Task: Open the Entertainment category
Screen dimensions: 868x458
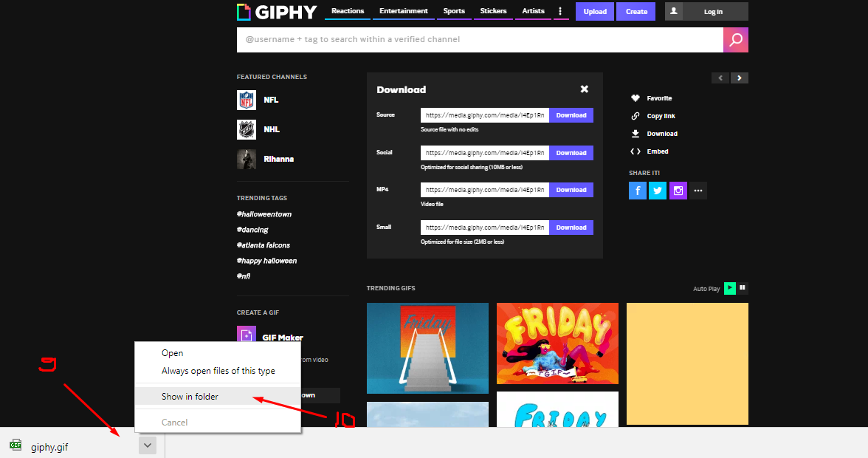Action: point(404,11)
